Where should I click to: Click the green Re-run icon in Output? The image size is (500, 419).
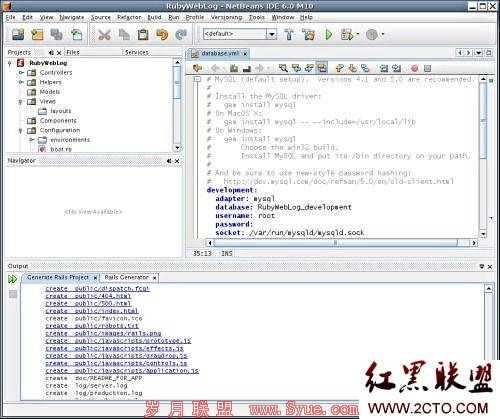click(12, 279)
